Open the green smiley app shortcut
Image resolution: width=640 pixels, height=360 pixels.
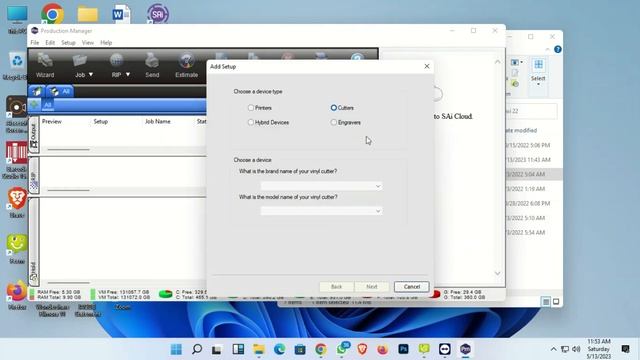(x=17, y=244)
